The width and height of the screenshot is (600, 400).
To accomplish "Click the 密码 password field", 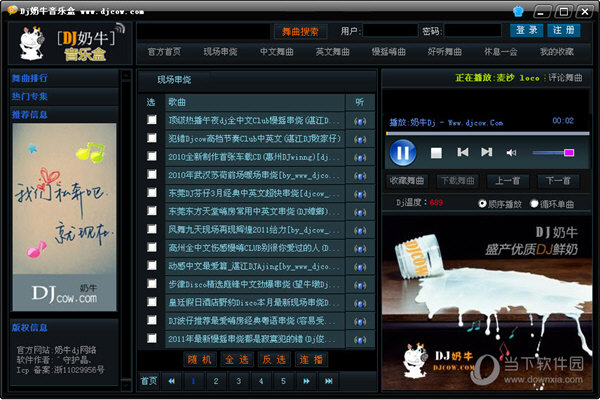I will coord(473,31).
